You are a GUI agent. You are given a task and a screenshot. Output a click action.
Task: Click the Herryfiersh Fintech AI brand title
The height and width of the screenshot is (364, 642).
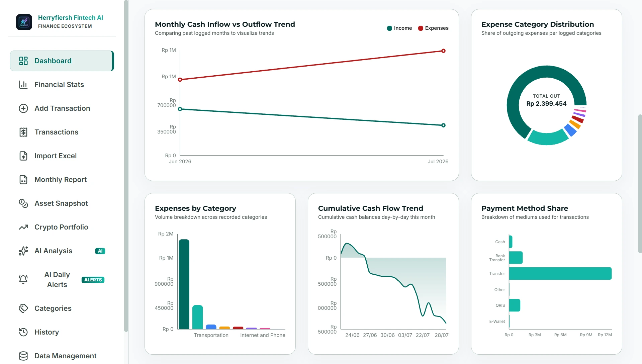pos(71,18)
